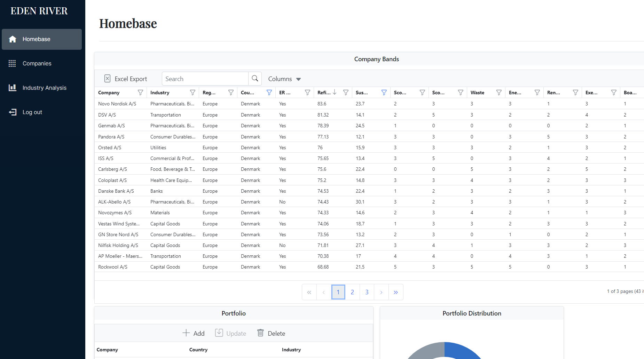This screenshot has width=644, height=359.
Task: Select the Vestas Wind Systems company cell
Action: point(121,224)
